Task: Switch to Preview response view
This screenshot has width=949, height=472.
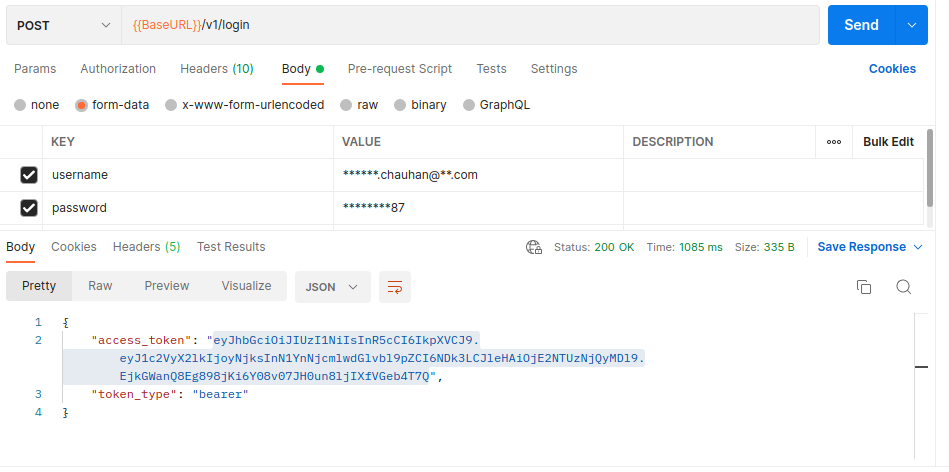Action: 166,286
